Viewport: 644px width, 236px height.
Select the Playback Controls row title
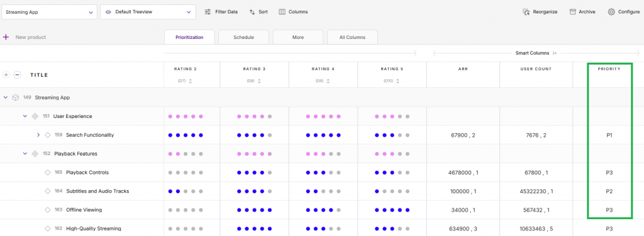pyautogui.click(x=87, y=173)
